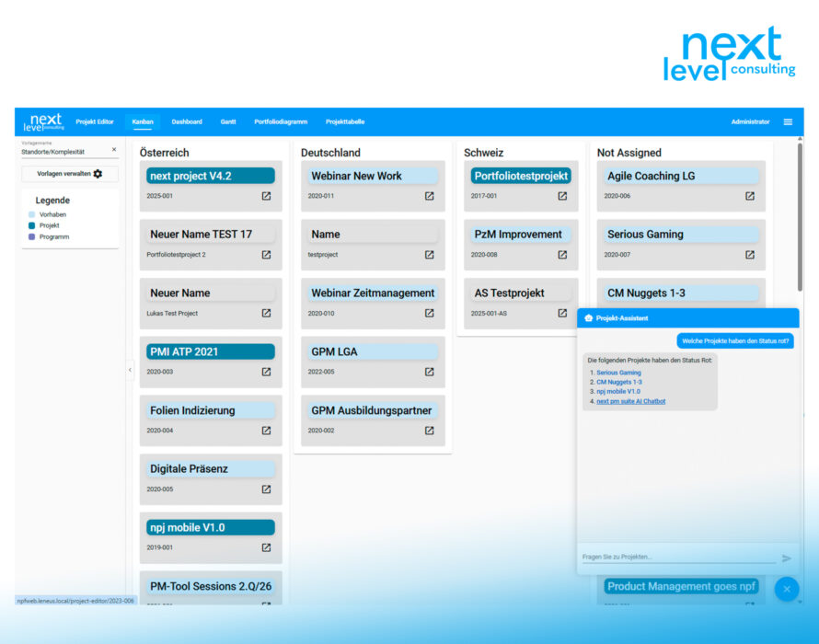This screenshot has width=819, height=644.
Task: Switch to the Gantt tab
Action: pyautogui.click(x=228, y=121)
